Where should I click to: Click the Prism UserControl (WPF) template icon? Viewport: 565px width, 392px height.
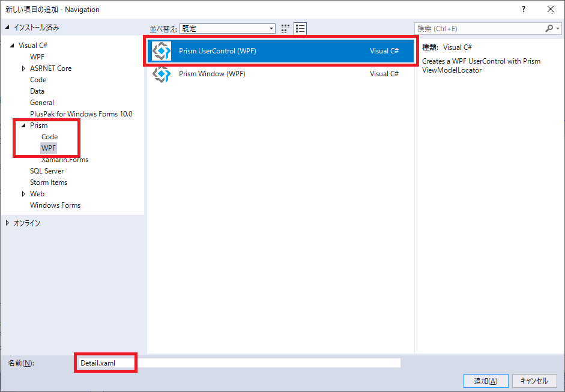point(161,51)
